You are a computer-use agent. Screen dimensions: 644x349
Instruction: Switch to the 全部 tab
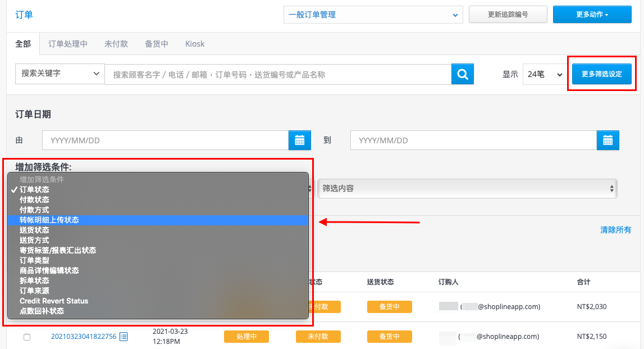coord(23,44)
